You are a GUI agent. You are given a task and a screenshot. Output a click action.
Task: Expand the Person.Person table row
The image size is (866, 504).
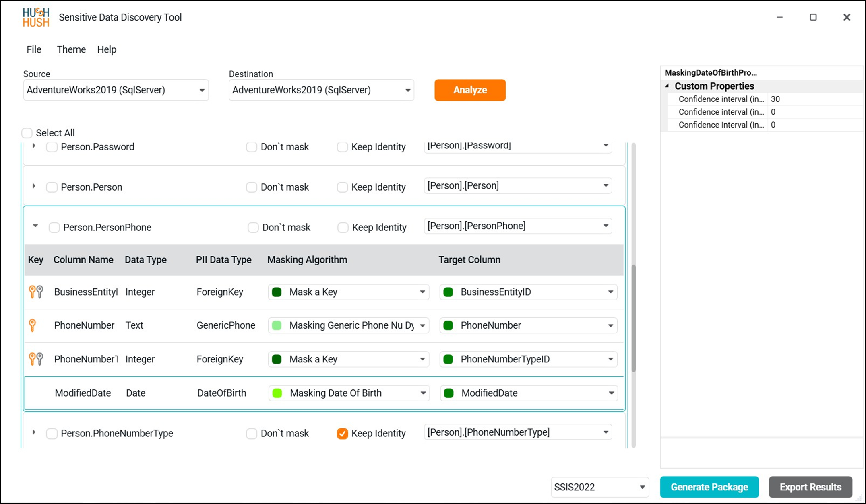34,186
